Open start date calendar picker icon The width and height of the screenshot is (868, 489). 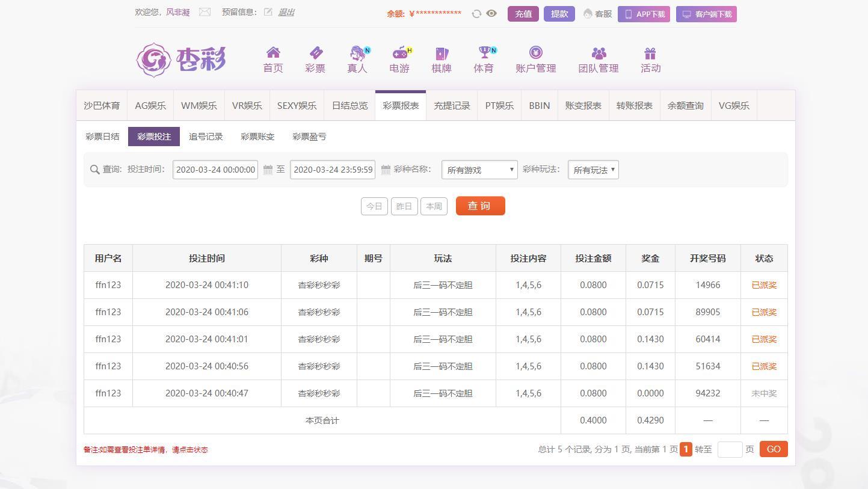click(268, 170)
